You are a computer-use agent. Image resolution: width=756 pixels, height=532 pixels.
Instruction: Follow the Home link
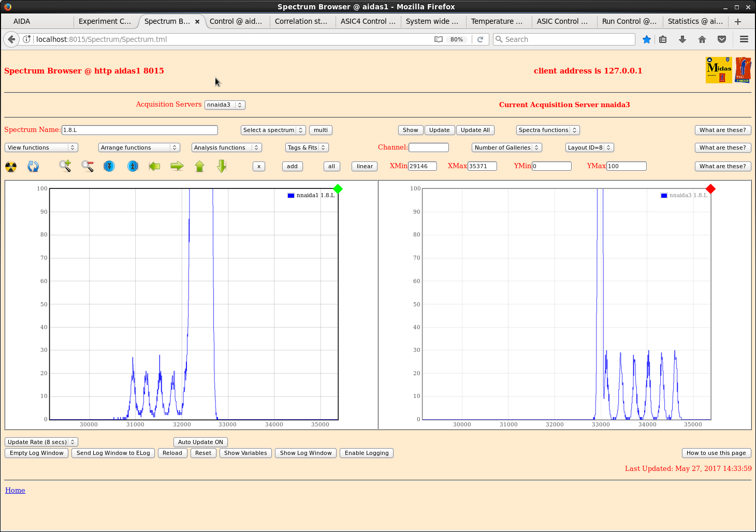15,490
